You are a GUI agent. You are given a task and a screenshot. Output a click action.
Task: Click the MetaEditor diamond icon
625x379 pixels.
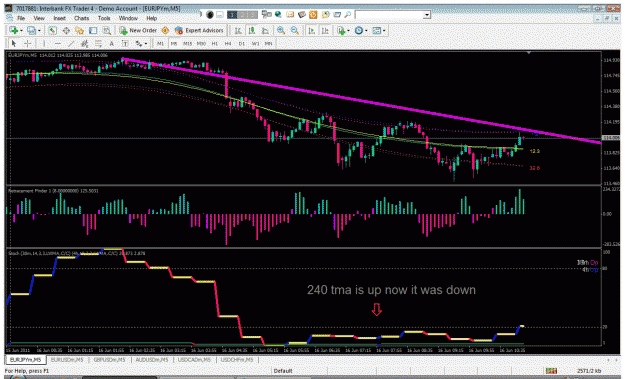click(x=165, y=30)
